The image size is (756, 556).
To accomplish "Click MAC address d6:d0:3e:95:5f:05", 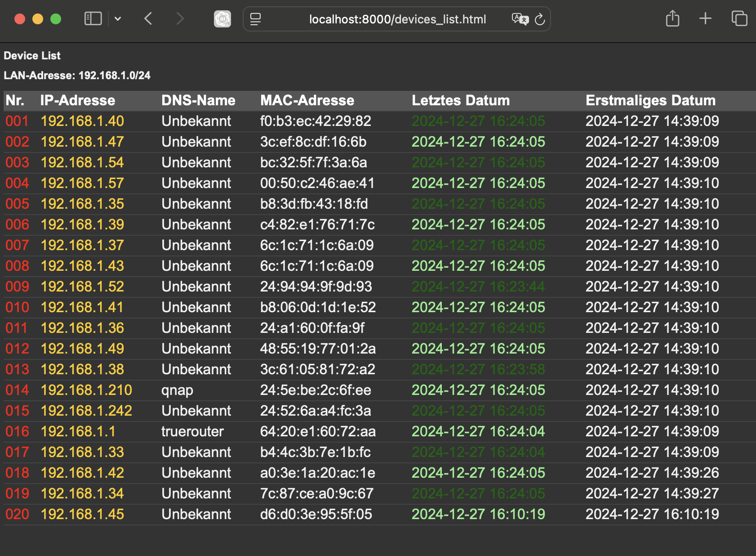I will pyautogui.click(x=316, y=514).
